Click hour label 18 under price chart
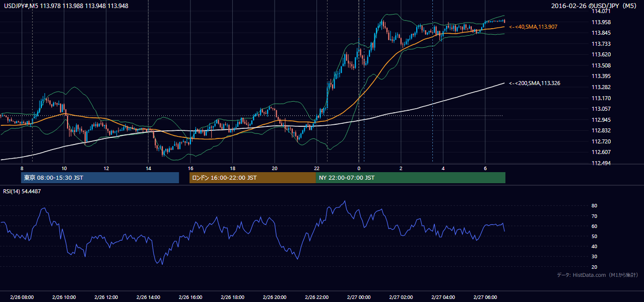The width and height of the screenshot is (644, 302). 232,168
